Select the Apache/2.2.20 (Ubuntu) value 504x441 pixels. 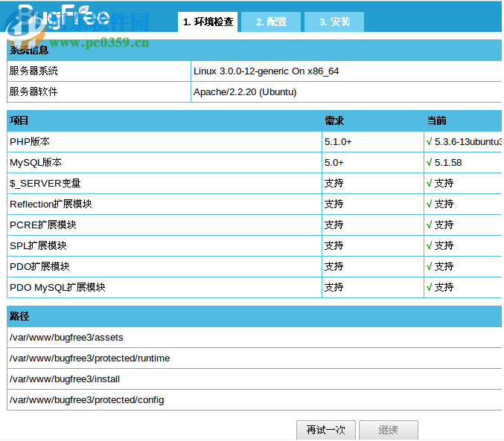[x=245, y=92]
